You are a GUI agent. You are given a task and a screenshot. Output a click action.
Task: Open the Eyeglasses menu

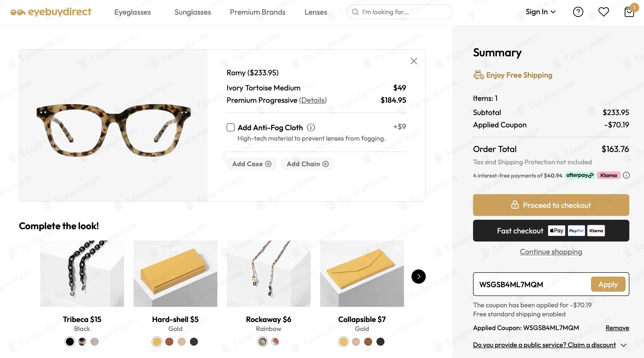(x=133, y=12)
